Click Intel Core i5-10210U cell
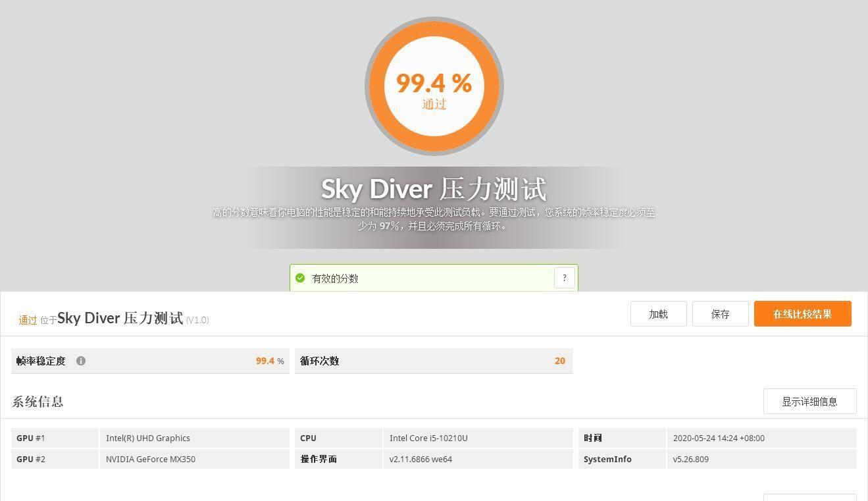 [x=478, y=438]
